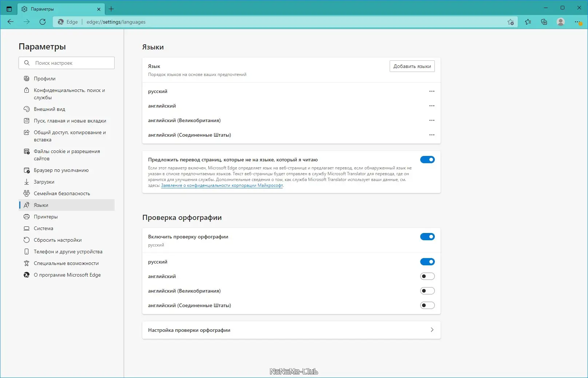Click the Профили sidebar icon
Screen dimensions: 588x378
27,79
